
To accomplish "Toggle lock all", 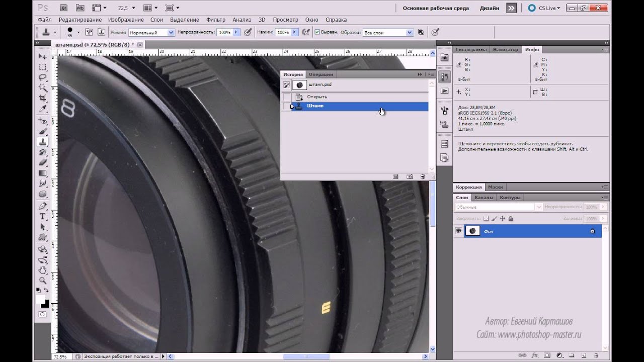I will click(x=511, y=219).
